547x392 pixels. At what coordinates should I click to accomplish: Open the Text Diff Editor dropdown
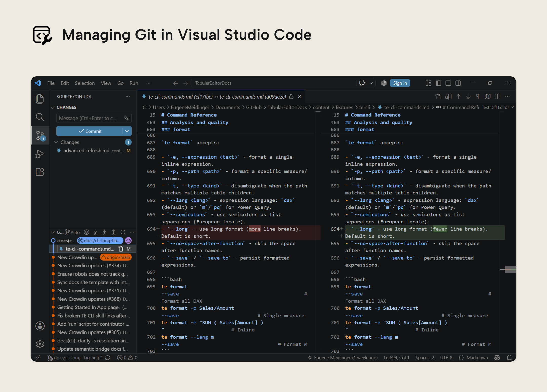(498, 107)
